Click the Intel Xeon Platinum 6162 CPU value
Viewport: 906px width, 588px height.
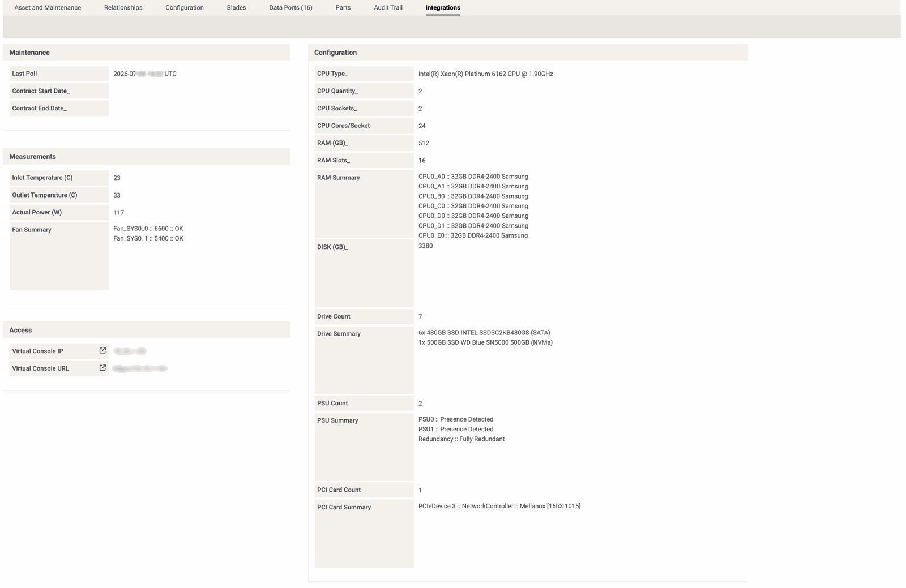[x=486, y=74]
